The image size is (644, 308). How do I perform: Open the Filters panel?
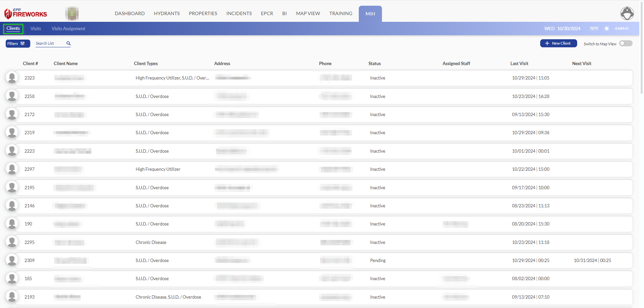17,44
